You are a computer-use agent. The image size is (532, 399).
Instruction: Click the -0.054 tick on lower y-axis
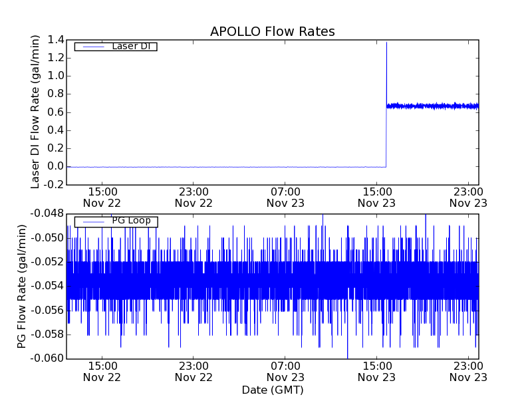[x=46, y=286]
